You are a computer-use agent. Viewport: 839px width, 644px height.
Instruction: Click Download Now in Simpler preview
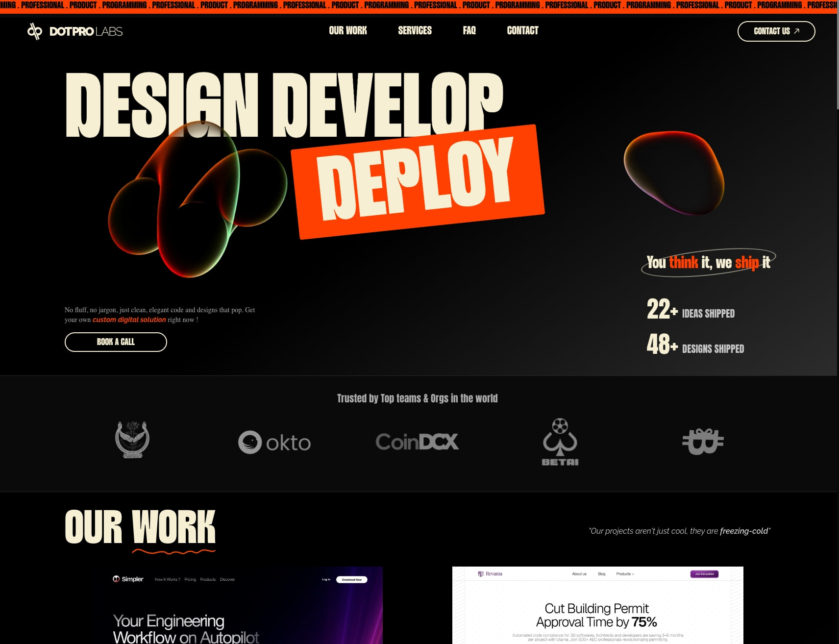point(352,579)
